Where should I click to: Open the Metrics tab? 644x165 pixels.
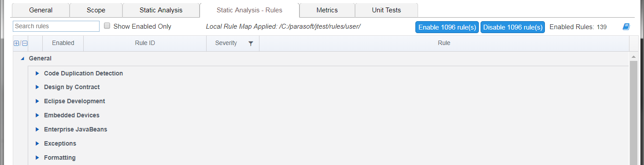pos(327,10)
